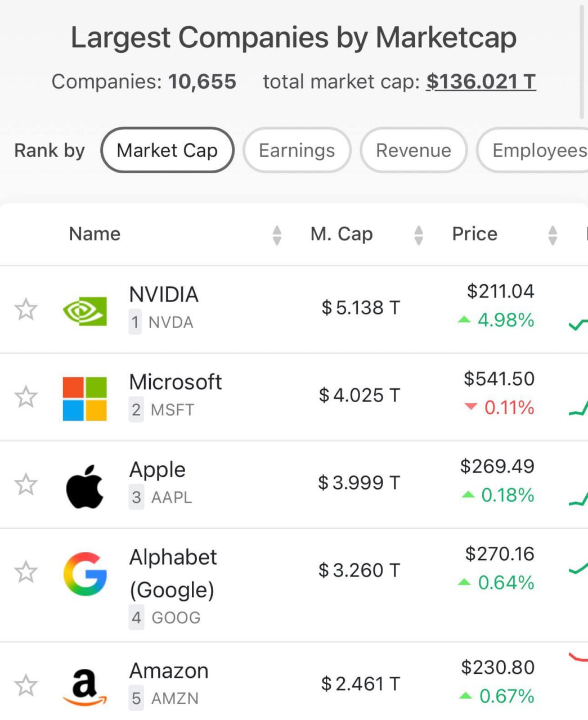Viewport: 588px width, 720px height.
Task: Rank companies by Revenue
Action: point(414,150)
